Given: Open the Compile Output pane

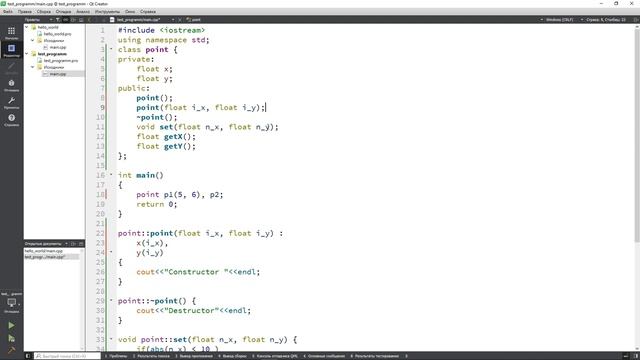Looking at the screenshot, I should pyautogui.click(x=232, y=356).
